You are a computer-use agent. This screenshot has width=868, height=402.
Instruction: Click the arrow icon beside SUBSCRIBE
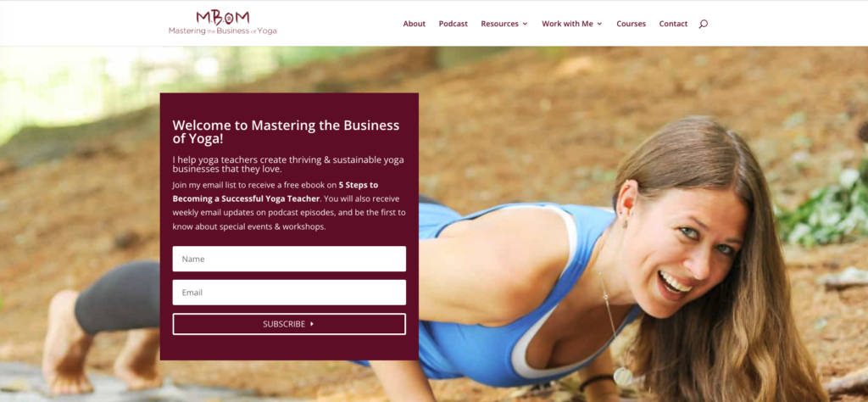312,324
